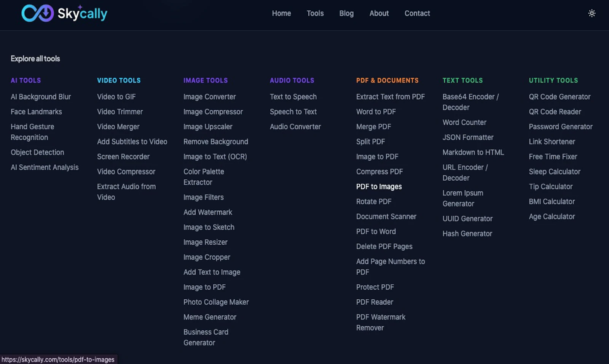Viewport: 609px width, 364px height.
Task: Open Word to PDF converter
Action: [376, 112]
